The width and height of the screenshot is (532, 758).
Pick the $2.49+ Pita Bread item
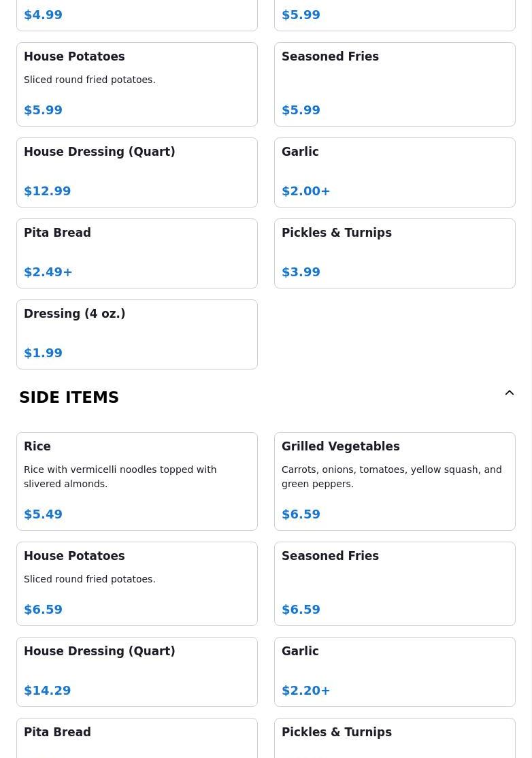tap(137, 253)
